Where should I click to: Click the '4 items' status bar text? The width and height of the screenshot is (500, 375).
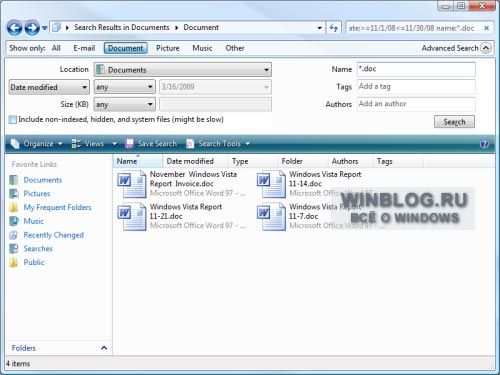tap(18, 364)
